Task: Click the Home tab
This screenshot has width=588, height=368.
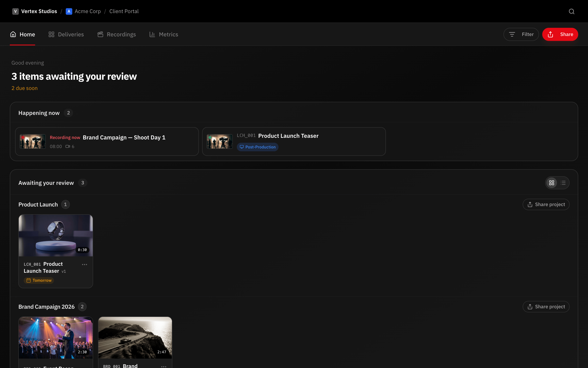Action: [23, 34]
